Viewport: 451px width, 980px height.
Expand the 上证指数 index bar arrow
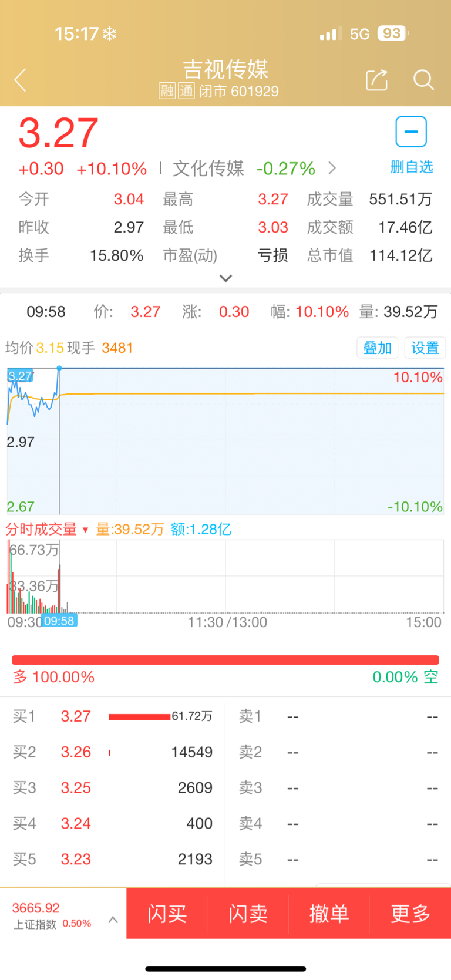tap(113, 920)
